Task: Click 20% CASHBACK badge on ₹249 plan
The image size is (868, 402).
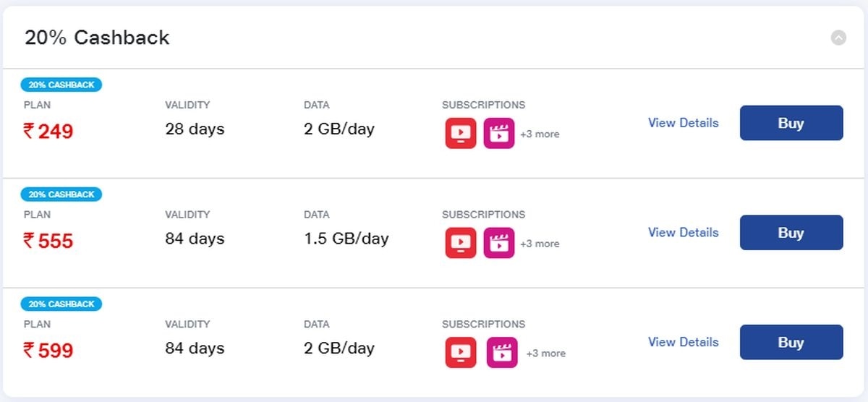Action: pos(61,85)
